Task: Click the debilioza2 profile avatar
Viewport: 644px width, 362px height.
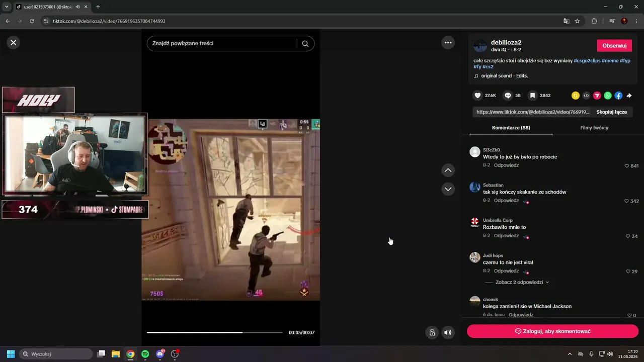Action: click(x=480, y=46)
